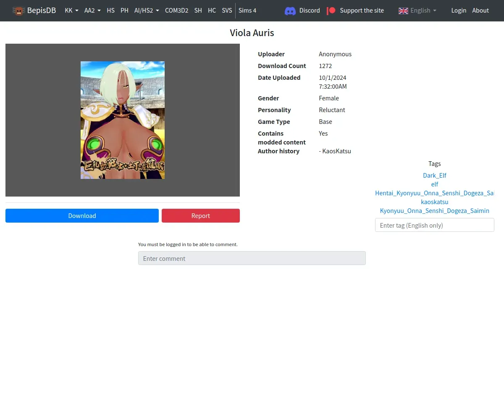The width and height of the screenshot is (504, 420).
Task: Click the Login link
Action: coord(459,10)
